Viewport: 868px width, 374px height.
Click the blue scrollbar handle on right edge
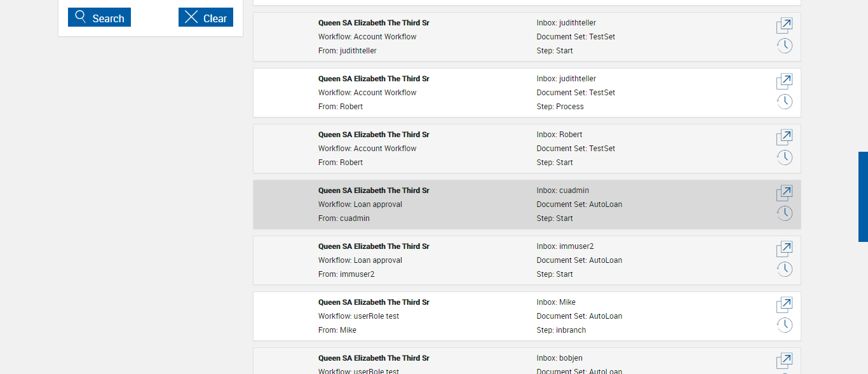point(863,197)
